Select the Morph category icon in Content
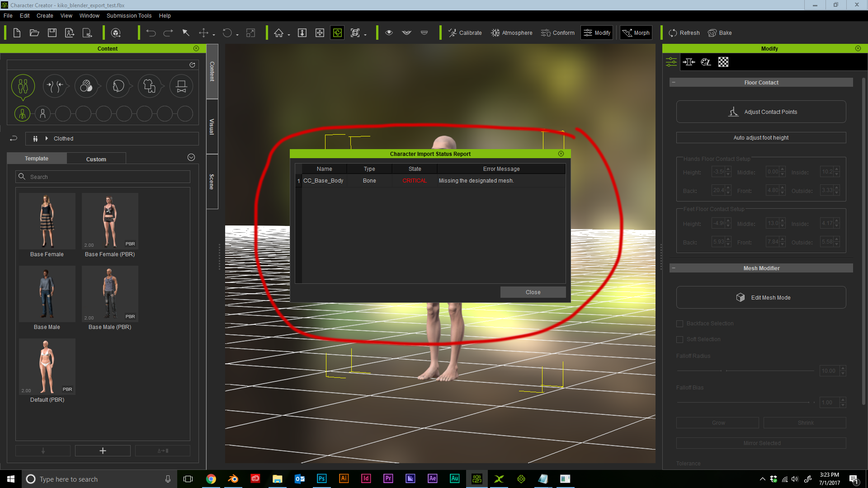 pos(55,86)
